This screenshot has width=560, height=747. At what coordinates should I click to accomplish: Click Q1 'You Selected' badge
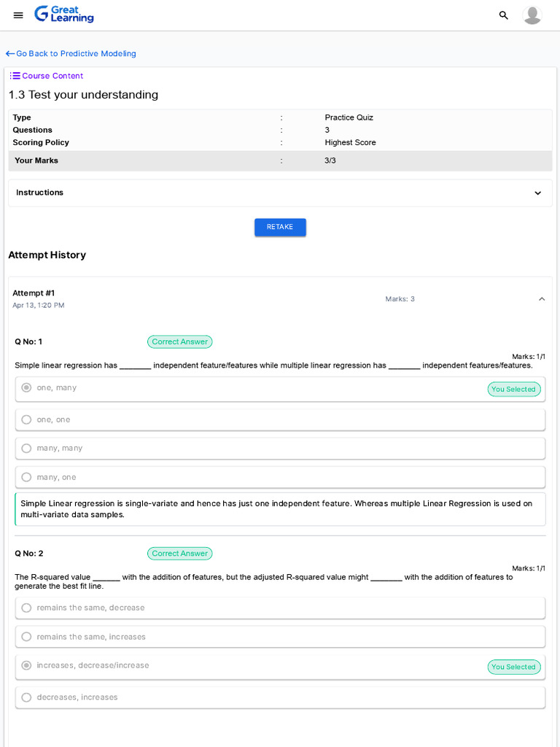pos(513,390)
